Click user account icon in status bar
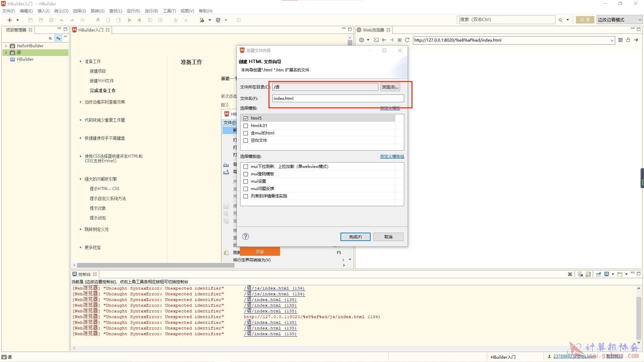 coord(549,356)
